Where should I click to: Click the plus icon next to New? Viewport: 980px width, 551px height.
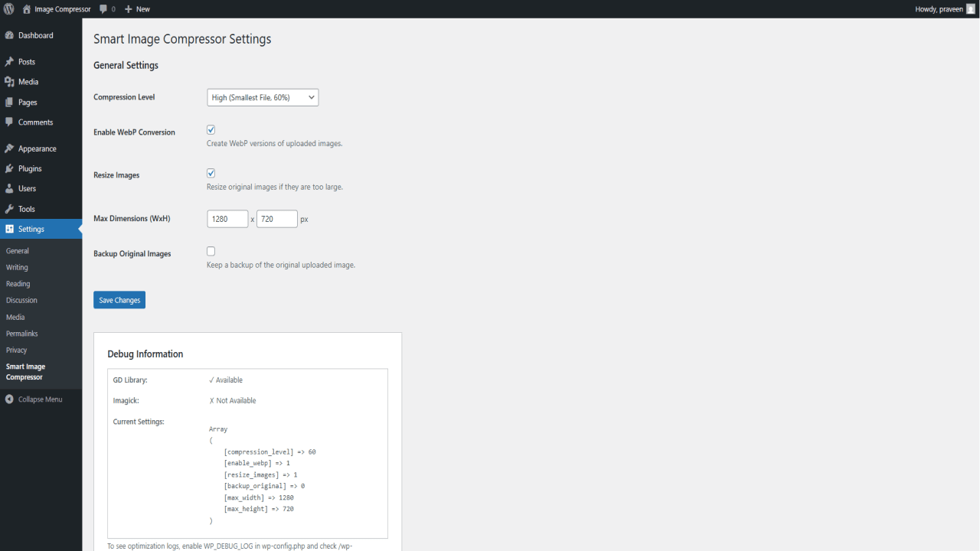click(129, 9)
